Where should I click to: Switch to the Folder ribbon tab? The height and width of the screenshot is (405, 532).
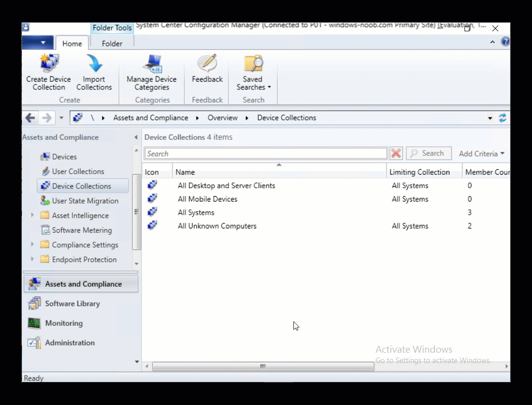(x=112, y=44)
